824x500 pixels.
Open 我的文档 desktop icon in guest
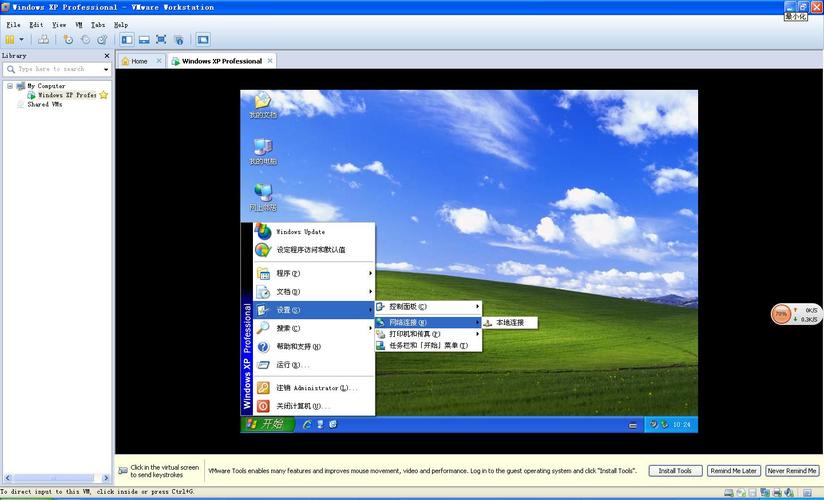pos(262,105)
